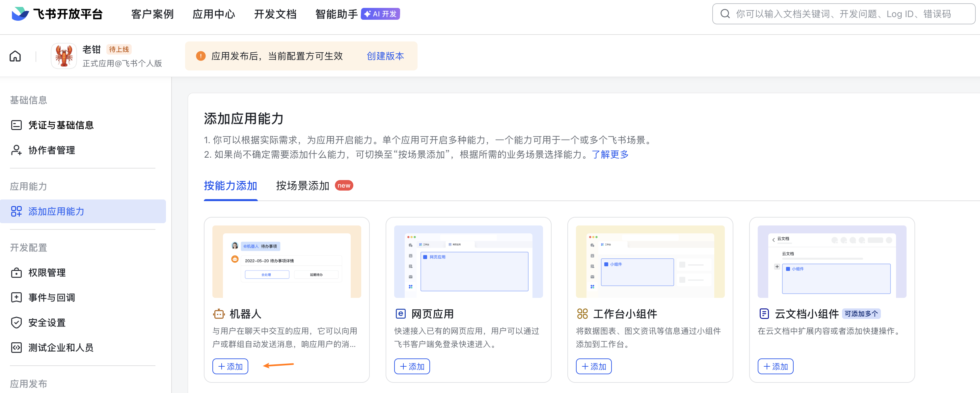Click the 机器人 preview thumbnail
The height and width of the screenshot is (393, 980).
[287, 261]
